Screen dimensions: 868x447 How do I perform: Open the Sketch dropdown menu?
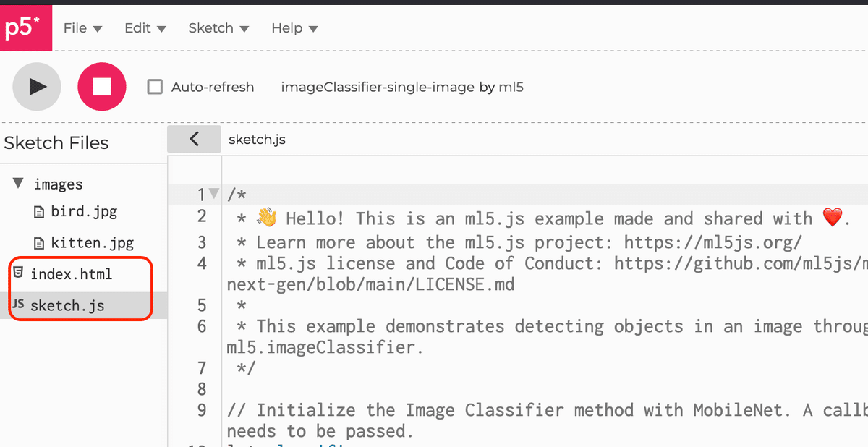click(218, 27)
